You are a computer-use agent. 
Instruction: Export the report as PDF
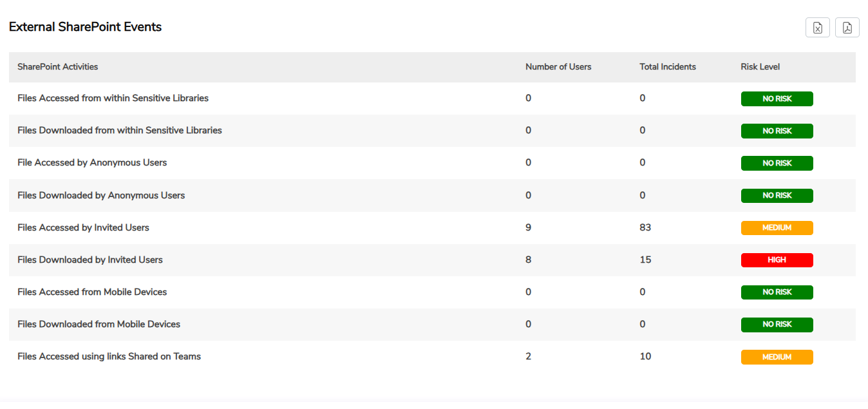pyautogui.click(x=847, y=28)
